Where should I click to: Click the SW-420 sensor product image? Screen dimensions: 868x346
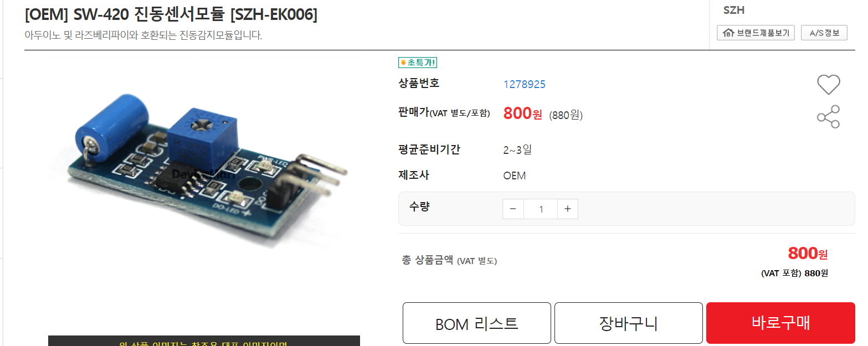204,173
